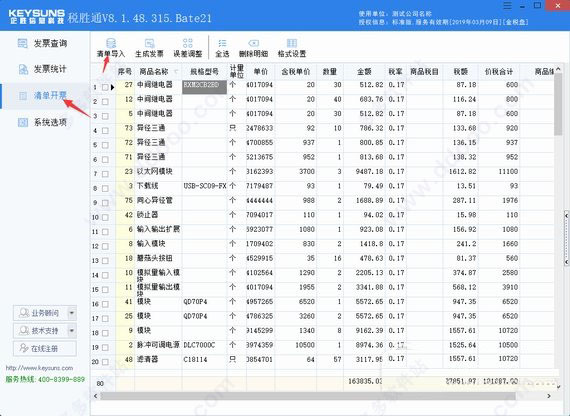Screen dimensions: 570x416
Task: Click the upper side panel collapse arrow
Action: coord(567,216)
